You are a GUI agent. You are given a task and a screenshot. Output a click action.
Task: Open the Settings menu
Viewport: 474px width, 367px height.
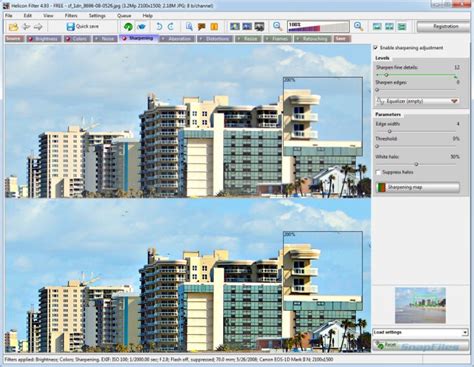[97, 16]
